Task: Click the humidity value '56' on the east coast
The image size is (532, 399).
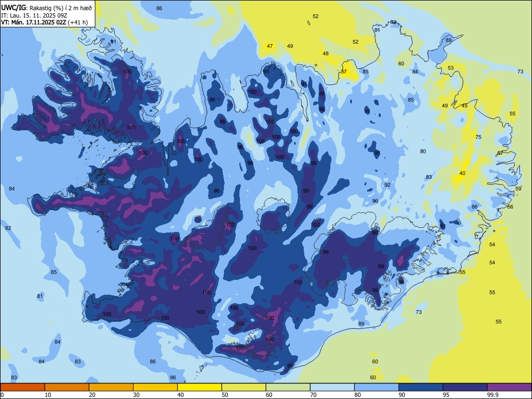Action: click(x=510, y=206)
